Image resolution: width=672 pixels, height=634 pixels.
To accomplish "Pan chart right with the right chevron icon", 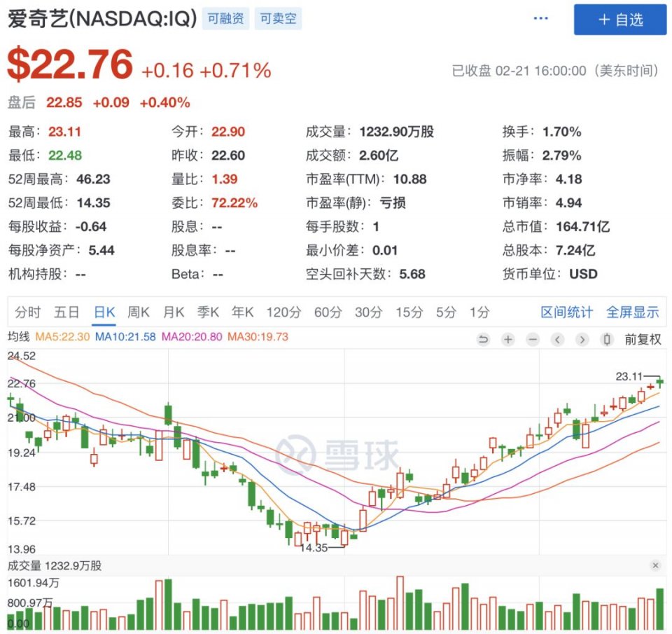I will [582, 340].
